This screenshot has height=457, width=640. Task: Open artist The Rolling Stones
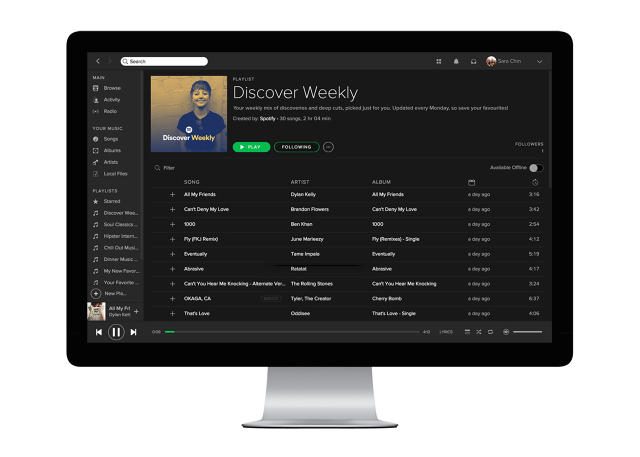point(312,284)
